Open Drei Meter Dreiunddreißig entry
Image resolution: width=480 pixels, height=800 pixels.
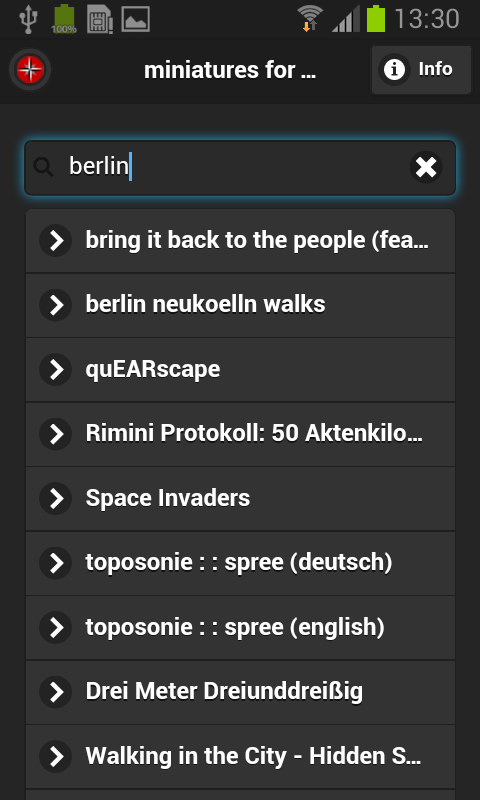pyautogui.click(x=240, y=691)
